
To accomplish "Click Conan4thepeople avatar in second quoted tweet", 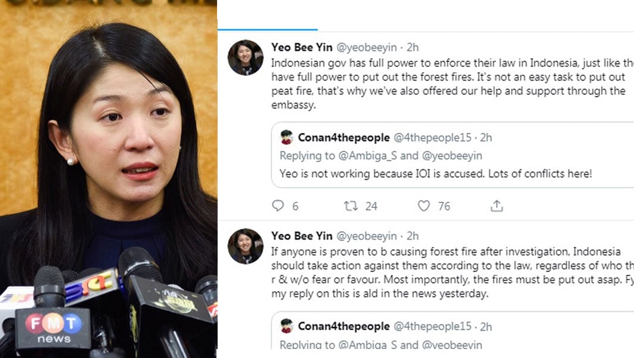I will point(287,326).
